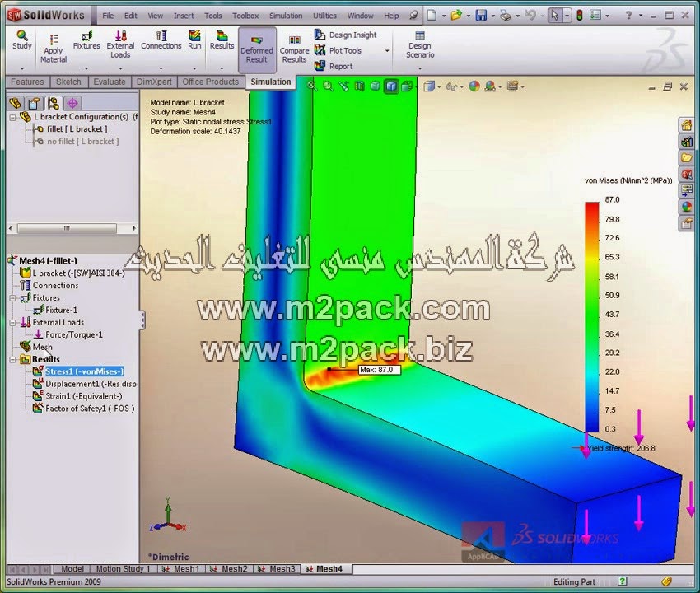Switch to ConfigurationManager tab
The width and height of the screenshot is (700, 593).
pyautogui.click(x=54, y=103)
